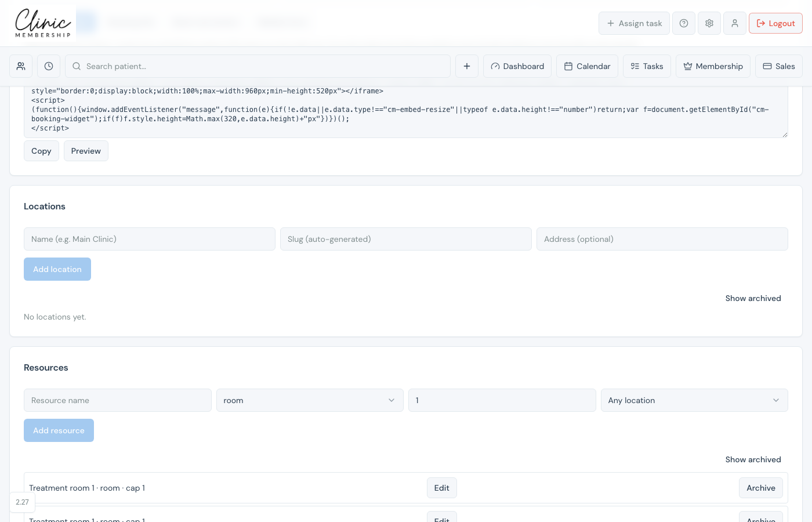Show recent history via clock icon
This screenshot has height=522, width=812.
(49, 66)
